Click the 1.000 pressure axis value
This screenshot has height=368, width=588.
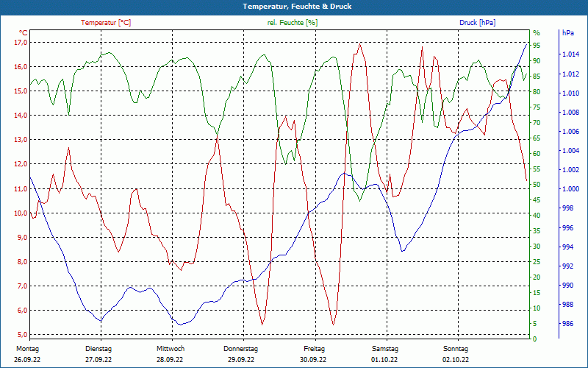[570, 189]
